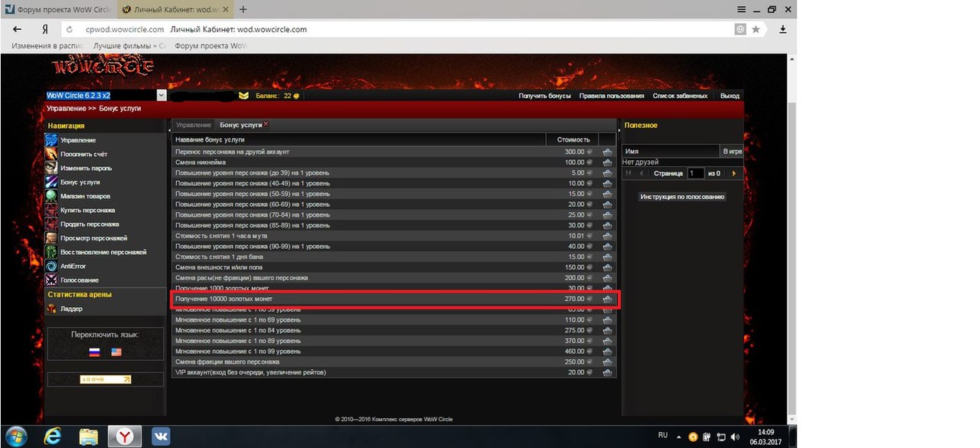The width and height of the screenshot is (980, 448).
Task: Select the Личный Кабинет browser tab
Action: click(175, 9)
